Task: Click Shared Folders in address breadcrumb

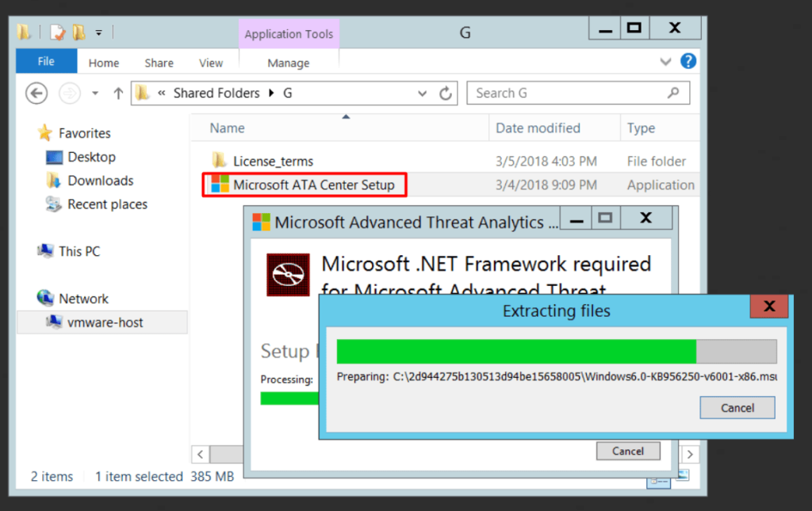Action: (216, 93)
